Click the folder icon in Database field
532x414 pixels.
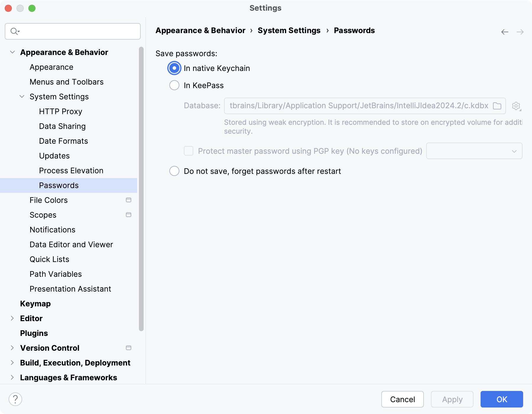[x=497, y=106]
